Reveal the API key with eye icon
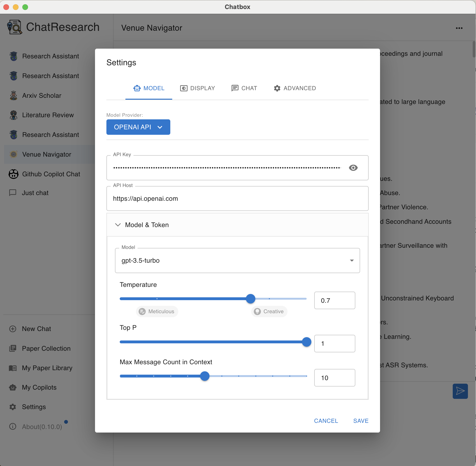This screenshot has height=466, width=476. click(x=353, y=168)
